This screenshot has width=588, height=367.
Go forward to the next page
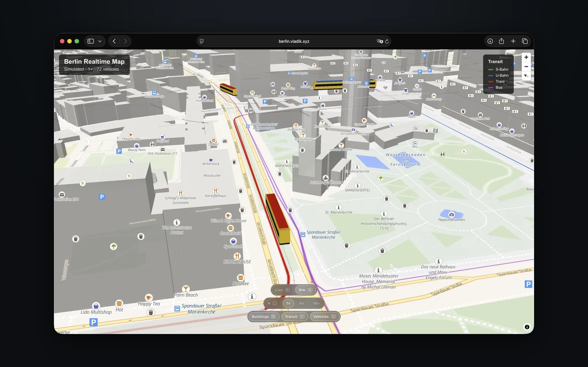[x=125, y=41]
